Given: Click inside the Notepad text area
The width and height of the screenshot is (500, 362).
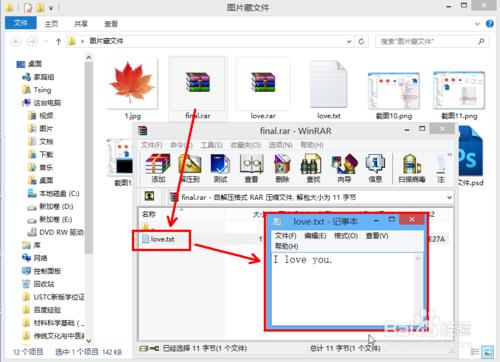Looking at the screenshot, I should [343, 290].
